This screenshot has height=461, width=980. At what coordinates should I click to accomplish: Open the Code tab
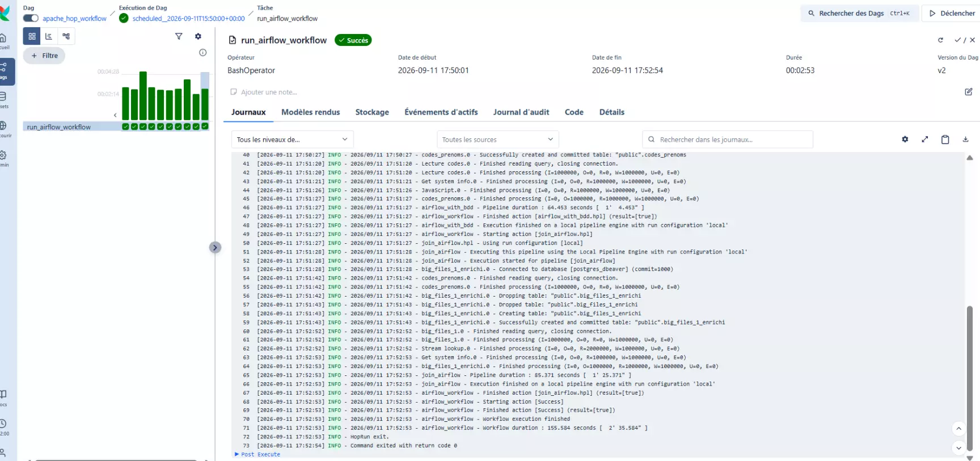coord(574,112)
